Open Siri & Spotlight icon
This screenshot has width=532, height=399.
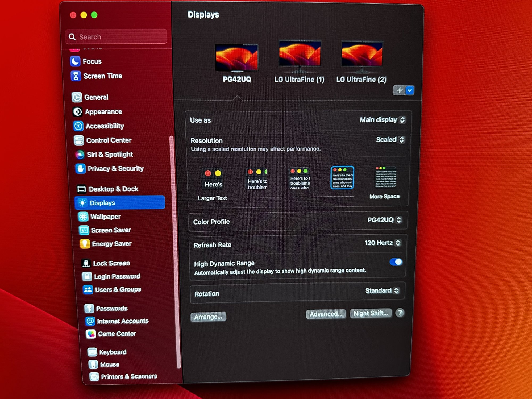(x=80, y=155)
